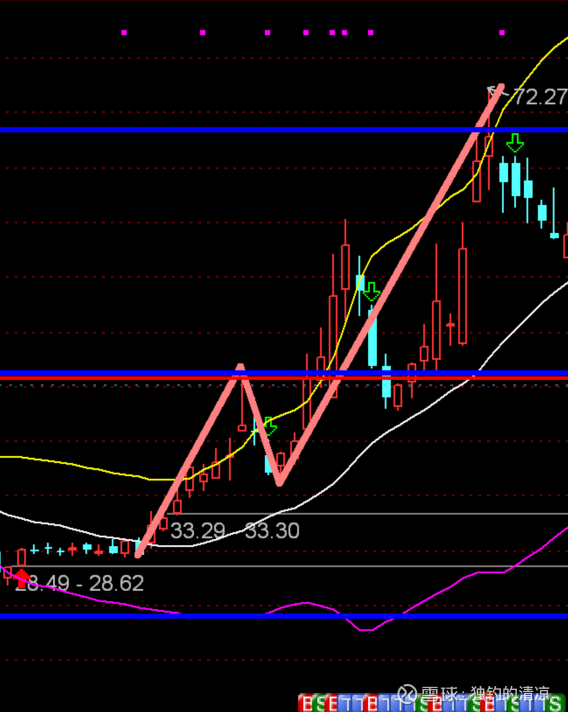568x712 pixels.
Task: Select the 33.29 - 33.30 gap label
Action: point(234,530)
